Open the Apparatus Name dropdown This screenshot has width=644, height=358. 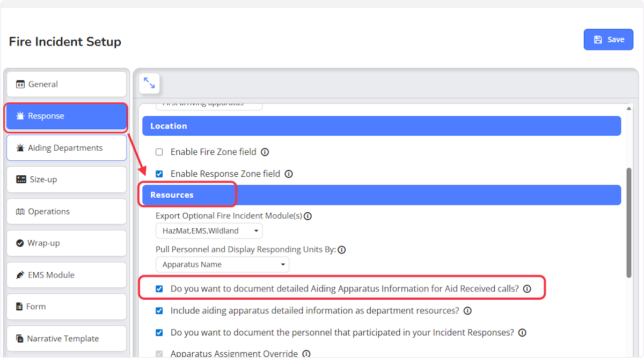tap(223, 265)
